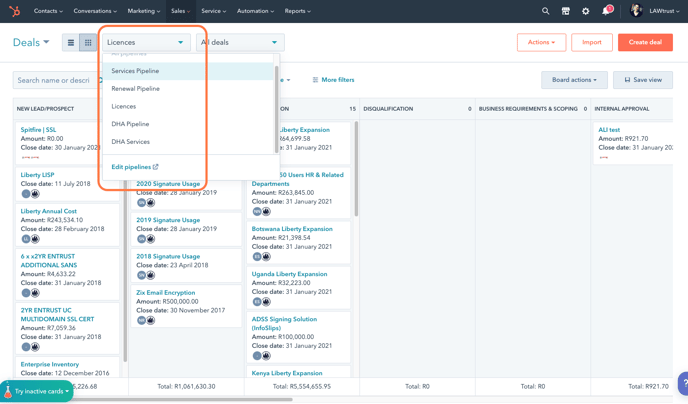Switch to board grid view icon
The image size is (688, 404).
[88, 43]
